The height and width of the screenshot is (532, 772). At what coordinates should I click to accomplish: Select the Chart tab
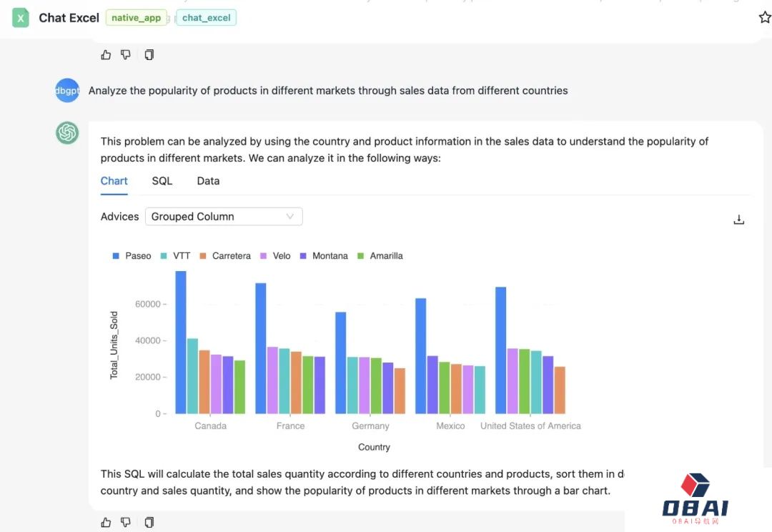pos(114,181)
